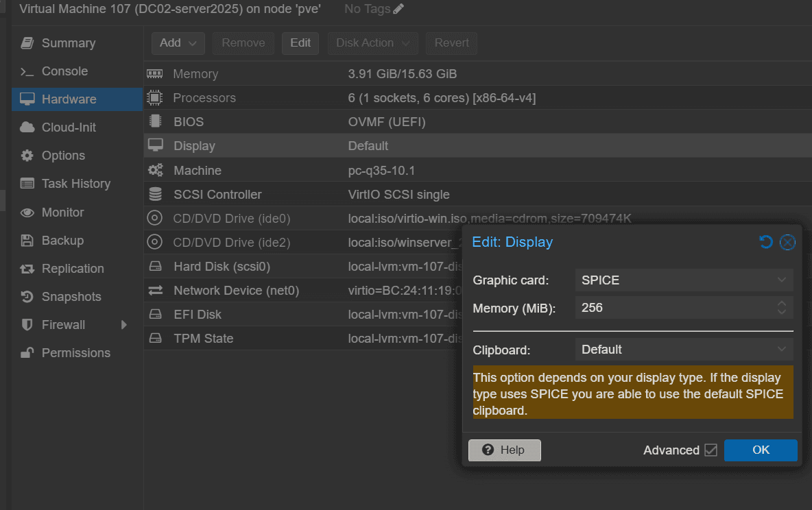Go to the Options section
812x510 pixels.
coord(77,156)
